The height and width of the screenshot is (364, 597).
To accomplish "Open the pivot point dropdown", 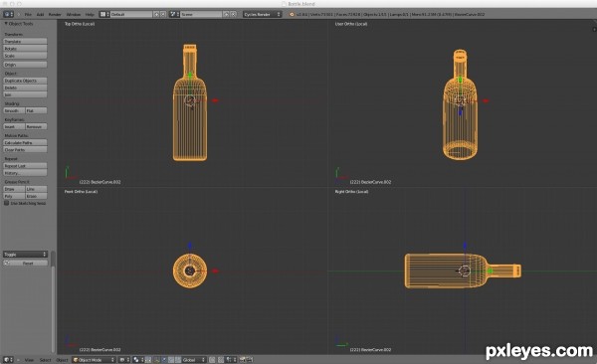I will pyautogui.click(x=138, y=359).
